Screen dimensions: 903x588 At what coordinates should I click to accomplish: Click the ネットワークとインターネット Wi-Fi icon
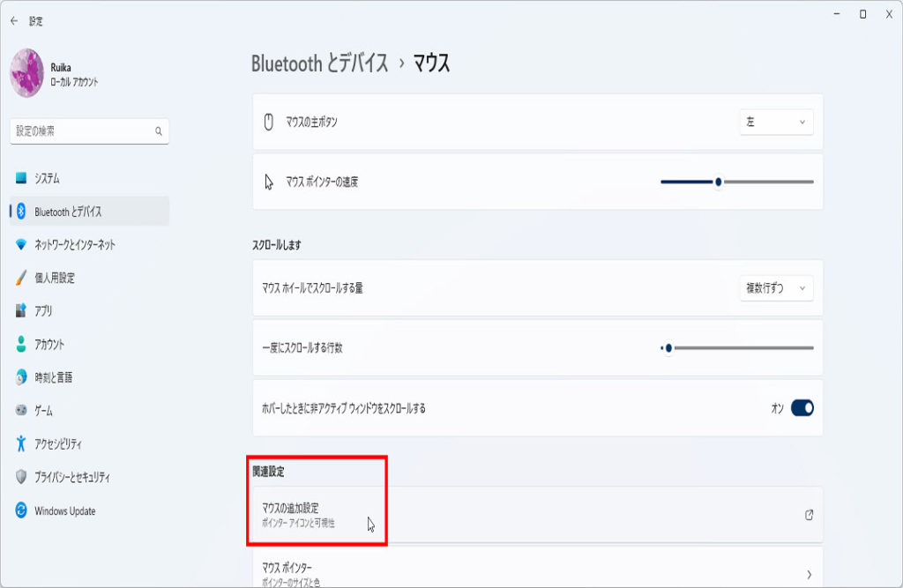coord(21,245)
